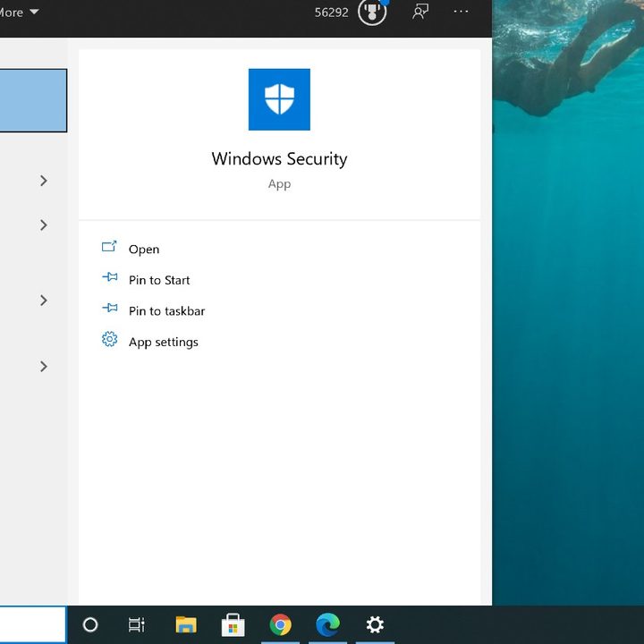This screenshot has height=644, width=644.
Task: Click the 56292 rewards points count
Action: 332,13
